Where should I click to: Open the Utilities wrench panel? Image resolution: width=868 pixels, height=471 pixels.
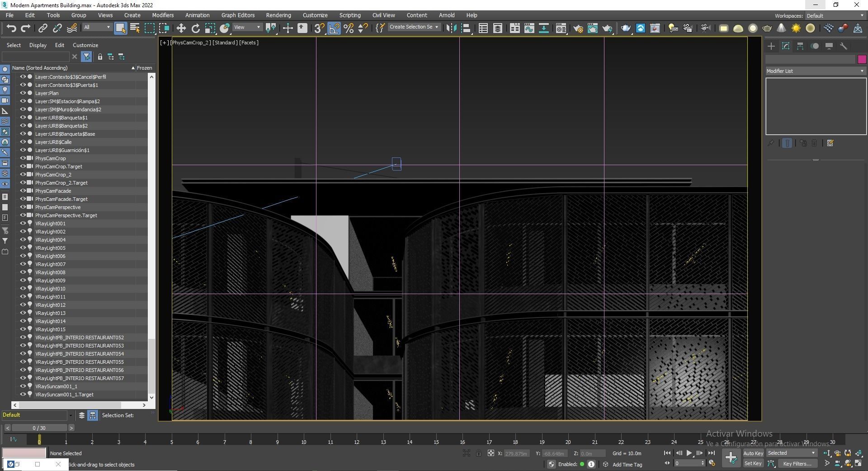(844, 46)
